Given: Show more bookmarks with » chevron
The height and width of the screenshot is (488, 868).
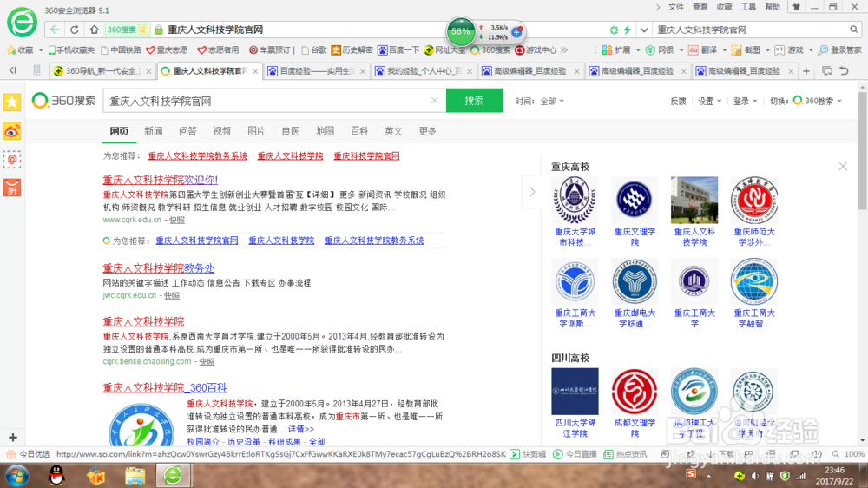Looking at the screenshot, I should pyautogui.click(x=563, y=49).
